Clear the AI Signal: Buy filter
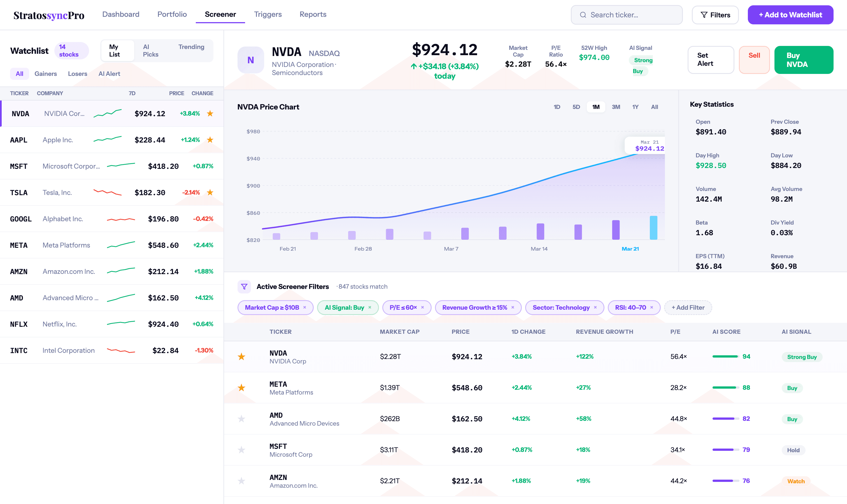Viewport: 847px width, 504px height. (x=370, y=307)
